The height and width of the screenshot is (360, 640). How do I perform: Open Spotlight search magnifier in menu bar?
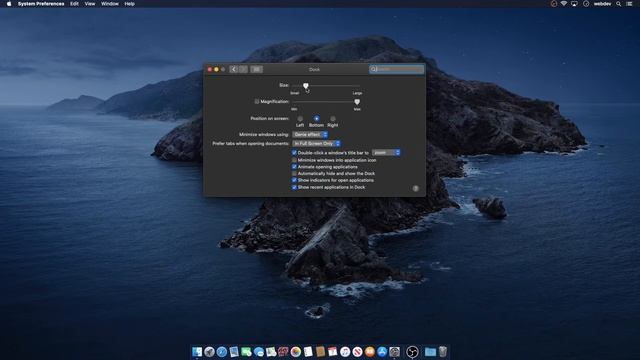pos(619,4)
